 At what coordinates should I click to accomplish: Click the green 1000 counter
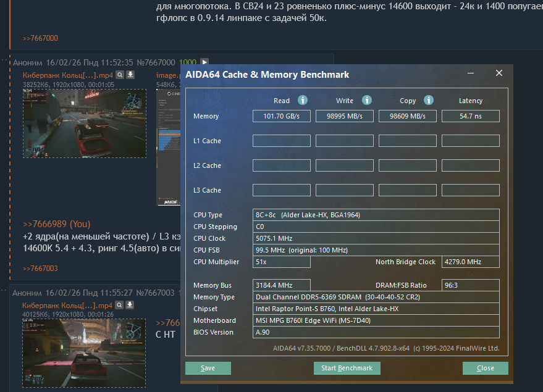pos(188,62)
